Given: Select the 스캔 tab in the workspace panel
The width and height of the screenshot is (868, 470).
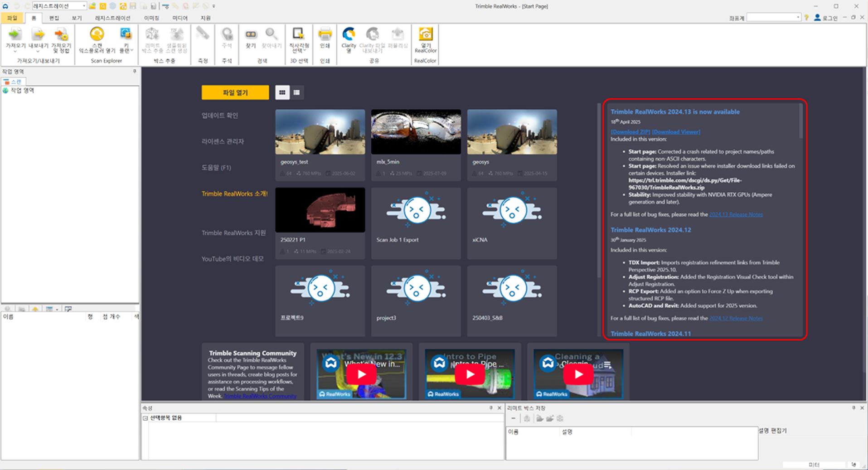Looking at the screenshot, I should click(x=14, y=82).
